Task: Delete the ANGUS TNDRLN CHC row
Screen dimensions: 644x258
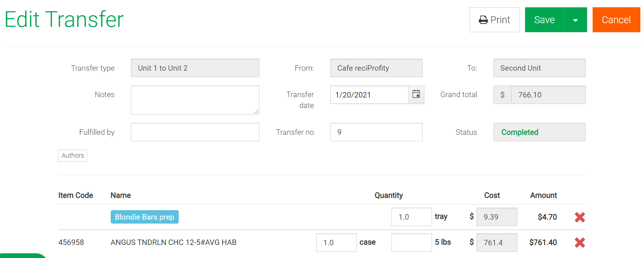Action: (580, 242)
